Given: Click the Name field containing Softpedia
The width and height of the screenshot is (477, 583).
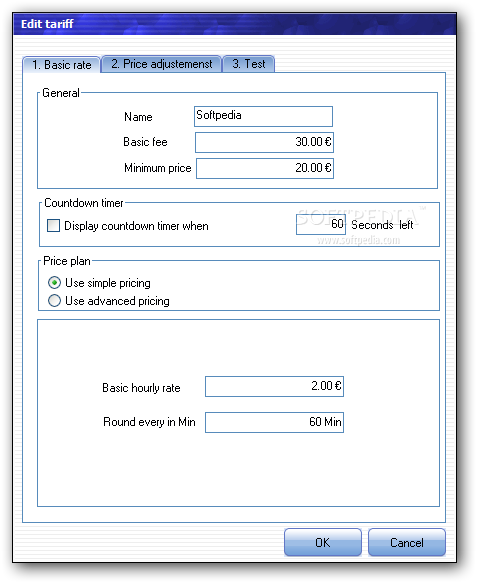Looking at the screenshot, I should (x=263, y=116).
